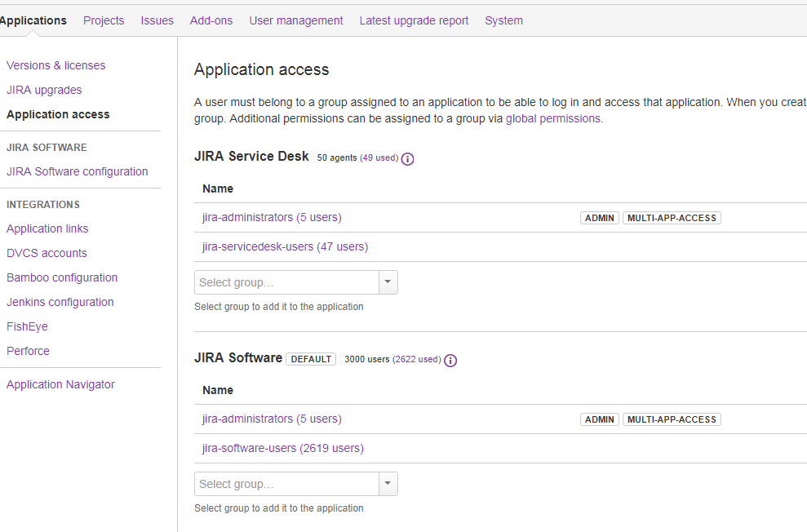Open Perforce sidebar link
This screenshot has width=807, height=532.
tap(28, 351)
